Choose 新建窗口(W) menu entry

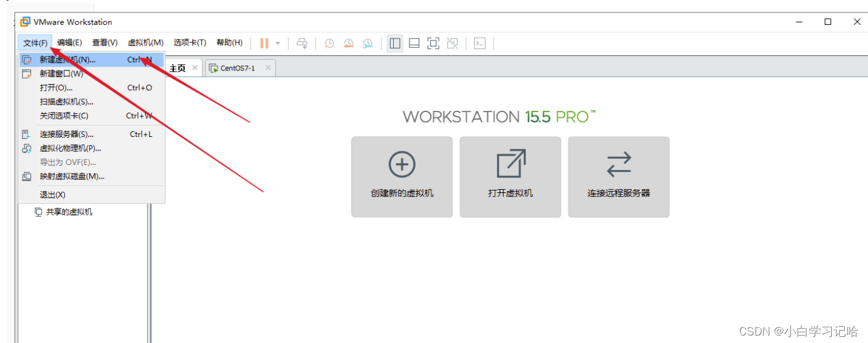point(92,73)
